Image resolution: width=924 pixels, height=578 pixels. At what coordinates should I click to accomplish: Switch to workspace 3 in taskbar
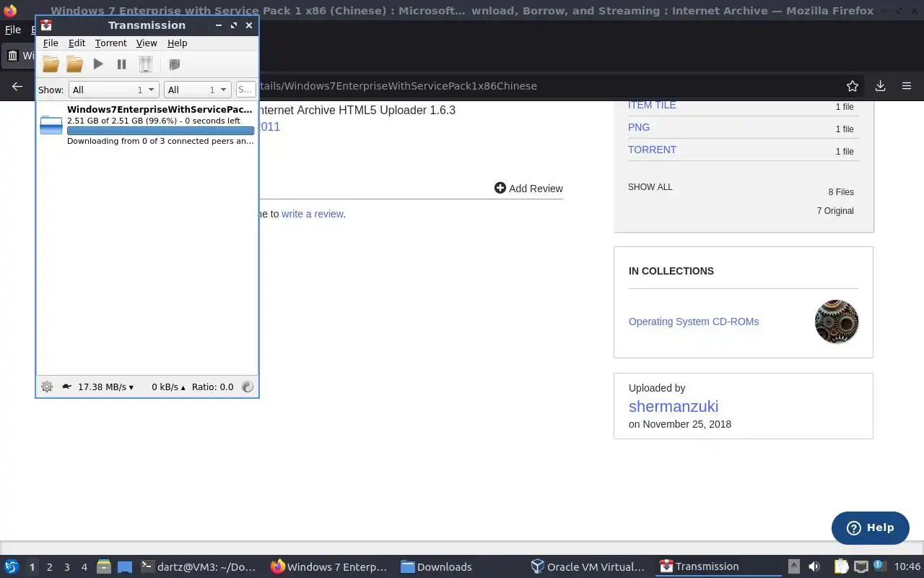click(67, 567)
